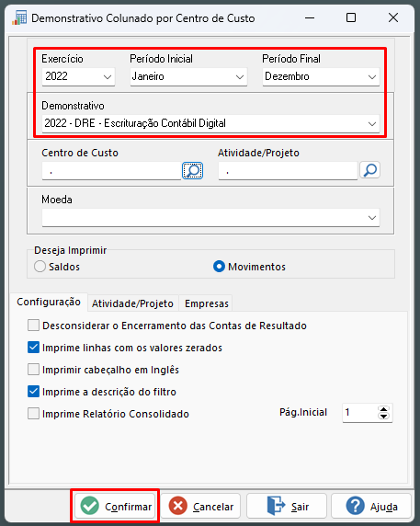Viewport: 420px width, 526px height.
Task: Uncheck Imprime linhas com os valores zerados
Action: [x=33, y=348]
